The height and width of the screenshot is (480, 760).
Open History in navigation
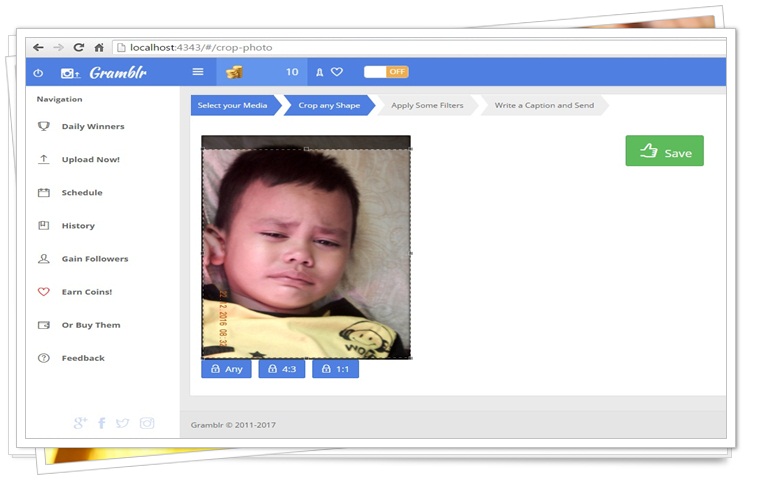coord(78,225)
